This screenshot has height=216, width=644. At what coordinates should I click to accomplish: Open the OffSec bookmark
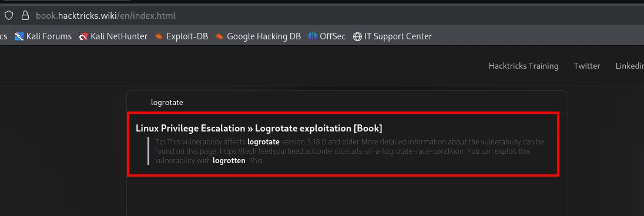click(327, 36)
